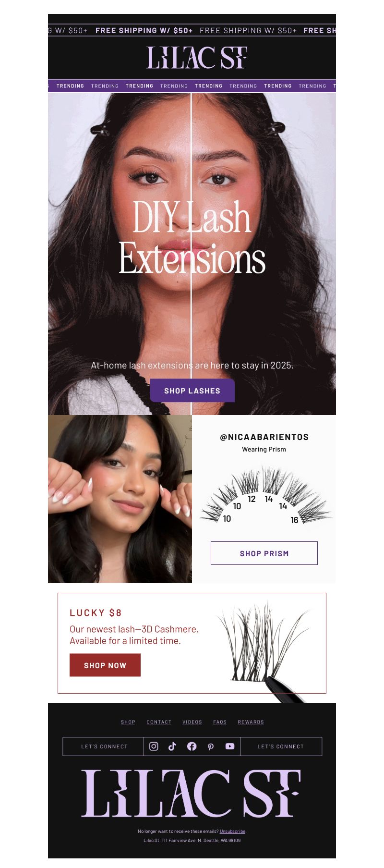Click the Lilac St logo in header
384x868 pixels.
coord(197,58)
